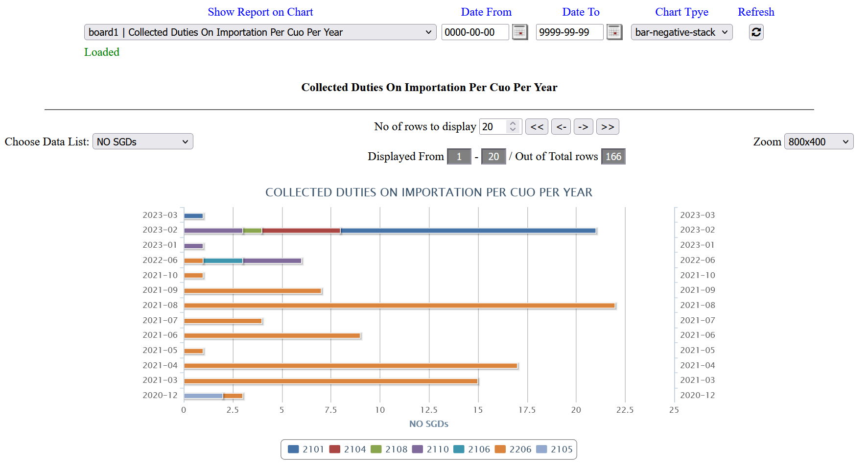Toggle the 2110 legend entry
The image size is (868, 472).
click(430, 449)
